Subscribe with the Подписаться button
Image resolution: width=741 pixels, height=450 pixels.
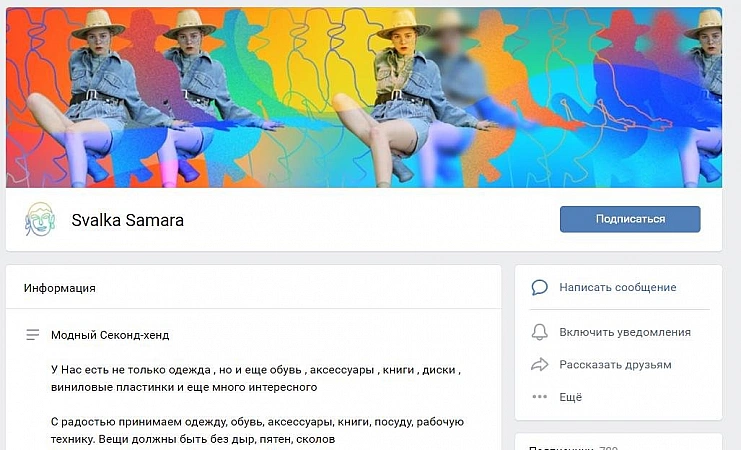[630, 219]
